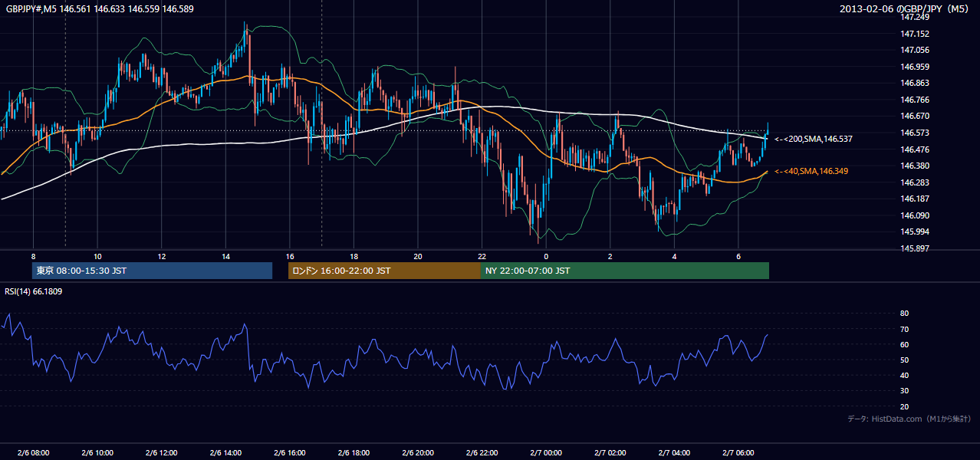This screenshot has width=980, height=460.
Task: Click the London 16:00-22:00 JST session bar
Action: click(384, 271)
